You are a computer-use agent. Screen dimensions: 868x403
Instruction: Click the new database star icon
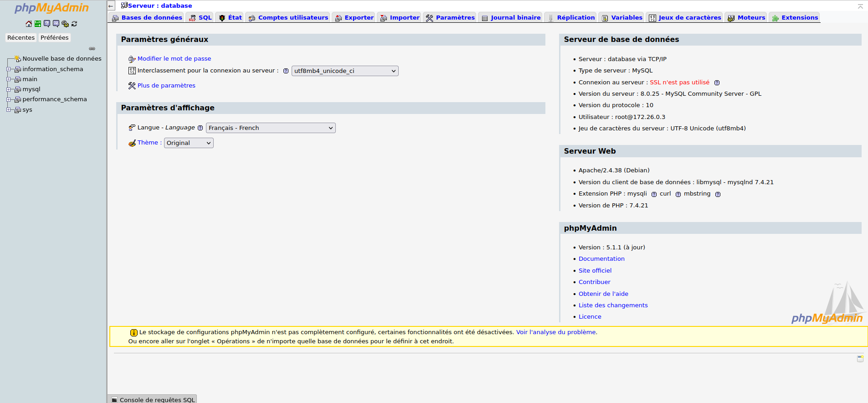pos(18,58)
